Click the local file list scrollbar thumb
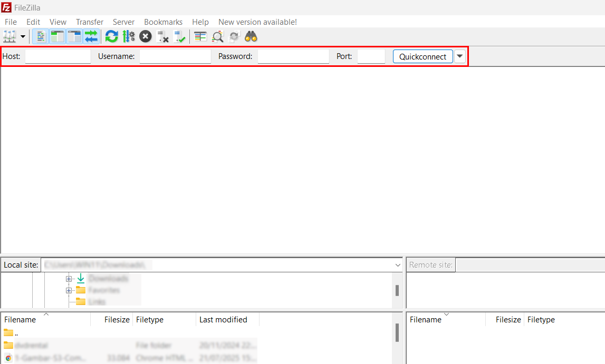 [x=397, y=333]
